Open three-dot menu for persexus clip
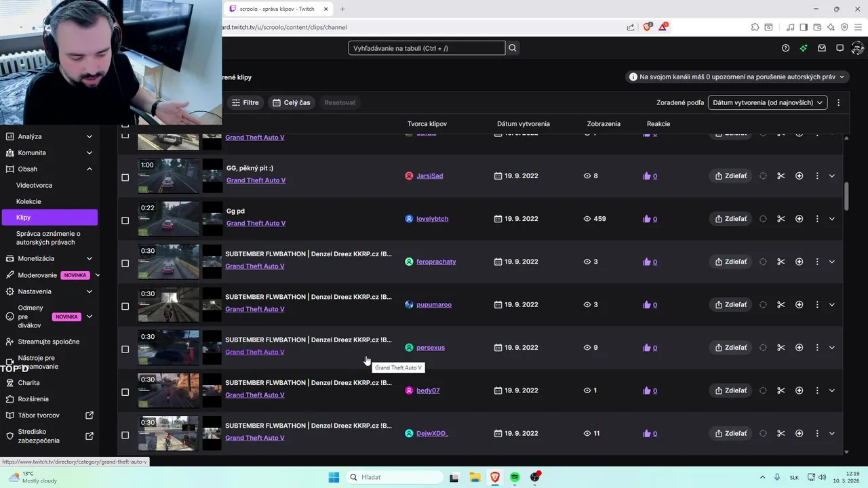Screen dimensions: 868x488 tap(817, 348)
